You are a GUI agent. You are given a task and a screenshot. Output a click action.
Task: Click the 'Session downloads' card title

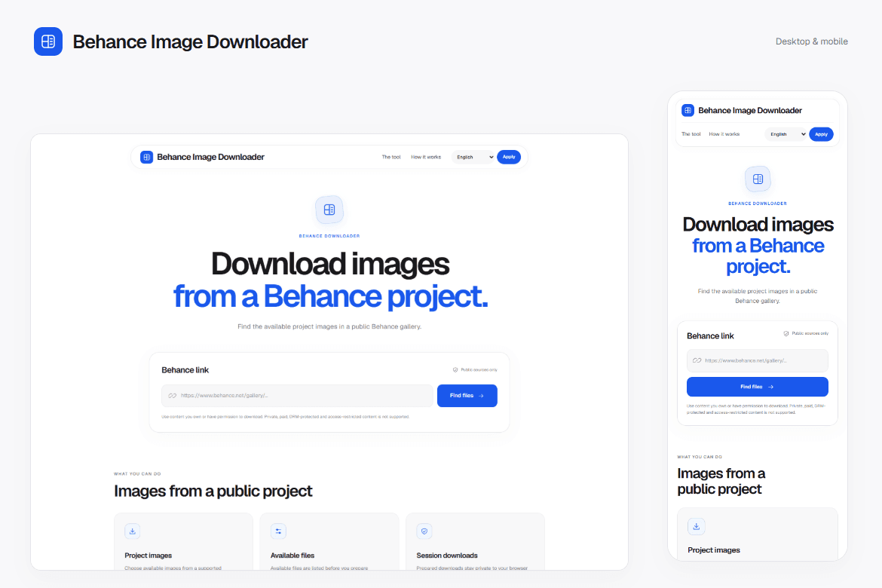click(446, 556)
